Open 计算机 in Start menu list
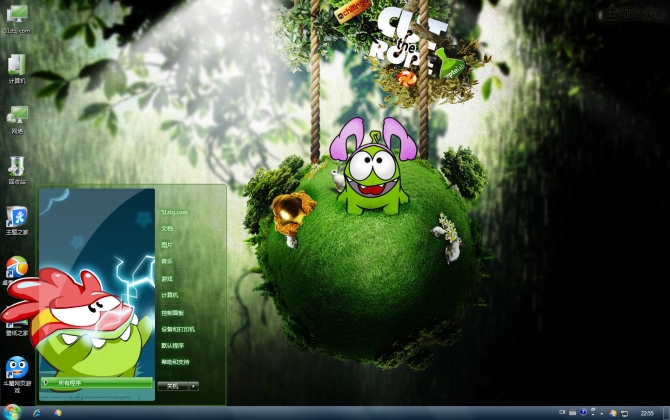The image size is (670, 420). coord(170,295)
